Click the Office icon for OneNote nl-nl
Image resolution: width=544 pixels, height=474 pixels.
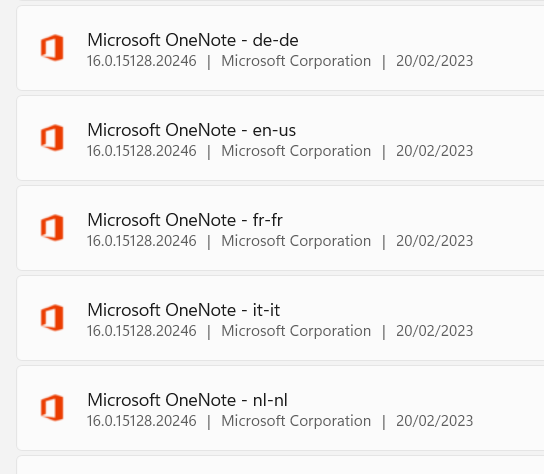tap(52, 408)
